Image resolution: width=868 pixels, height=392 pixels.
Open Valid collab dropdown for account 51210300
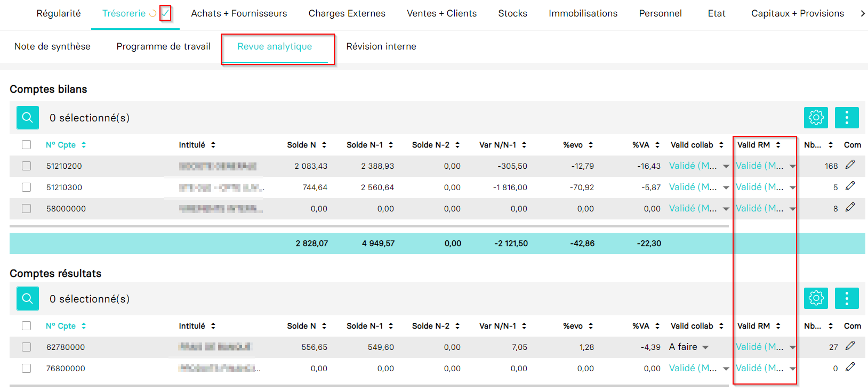(699, 187)
